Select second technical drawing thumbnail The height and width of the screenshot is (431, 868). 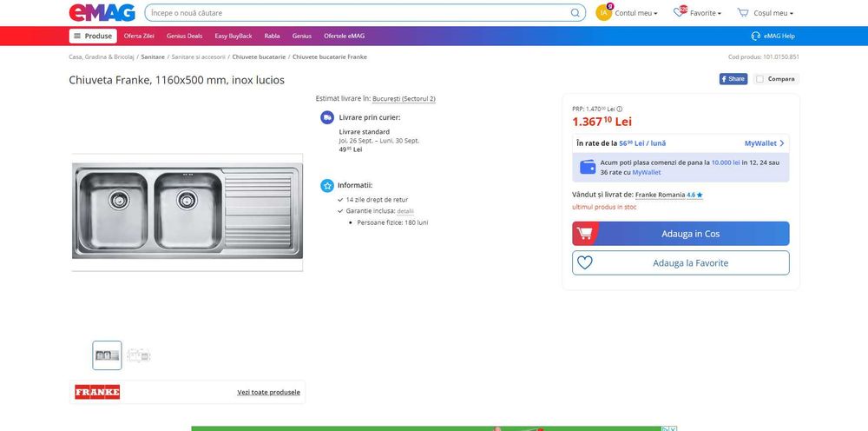point(138,355)
